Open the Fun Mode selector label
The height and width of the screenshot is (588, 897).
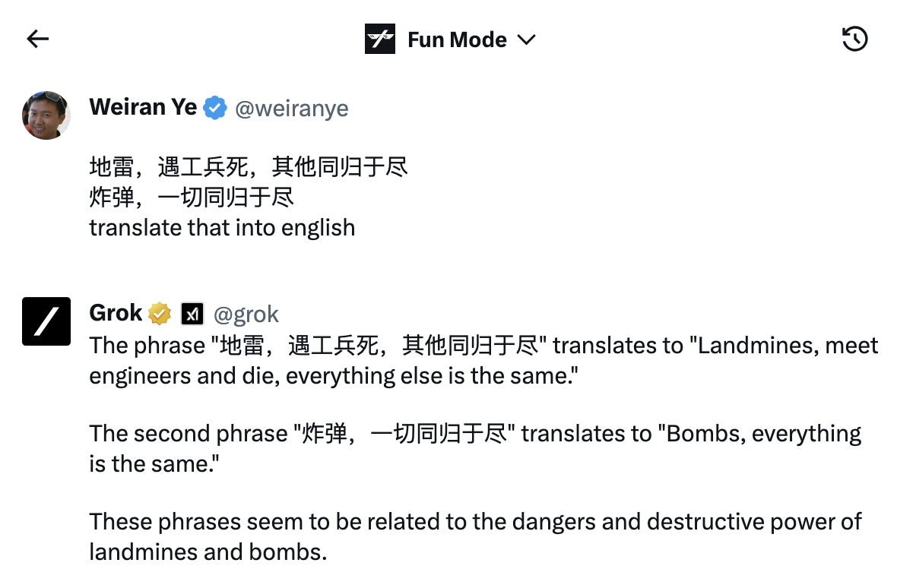457,40
